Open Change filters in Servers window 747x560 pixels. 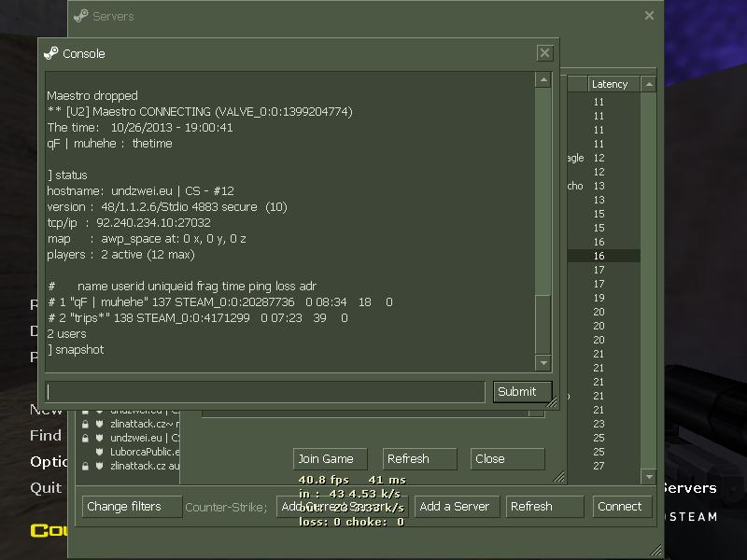132,507
